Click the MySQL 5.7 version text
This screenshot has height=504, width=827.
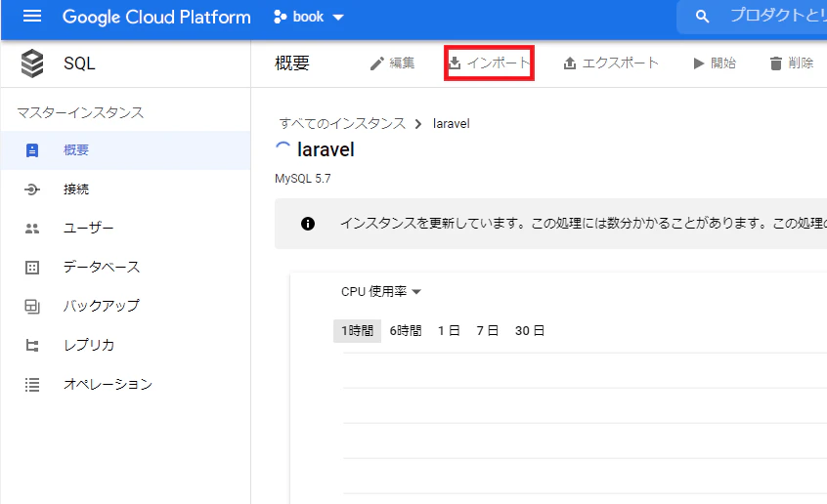click(x=303, y=179)
